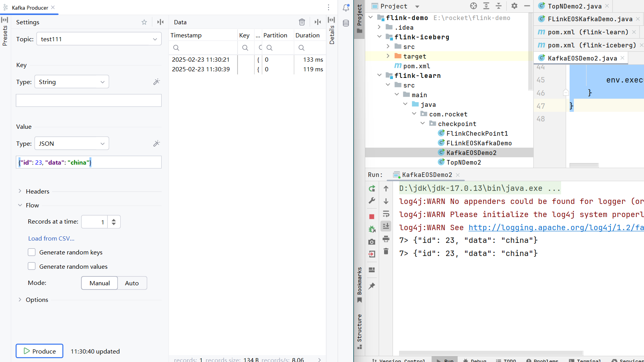Open the Value Type JSON dropdown
This screenshot has width=644, height=362.
point(72,143)
